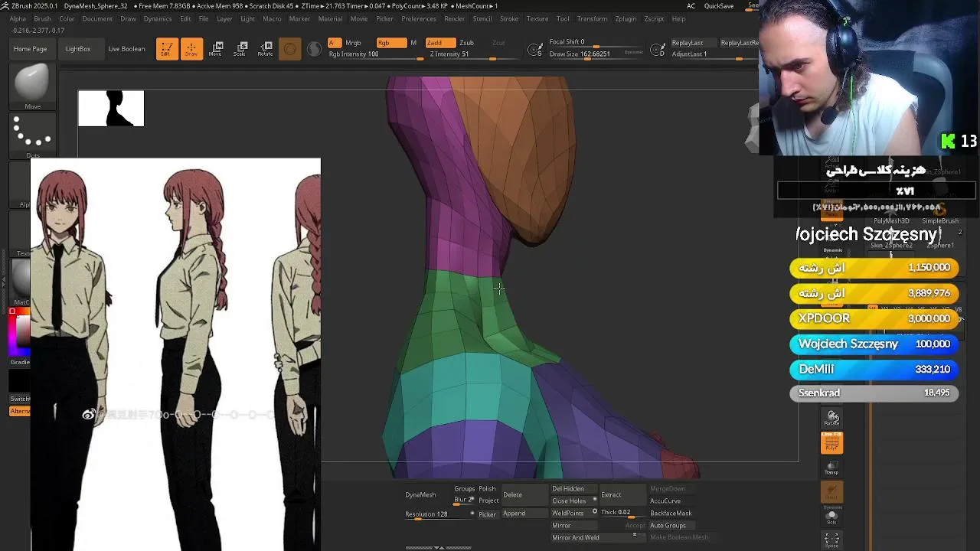
Task: Toggle the Solo mode button
Action: 831,517
